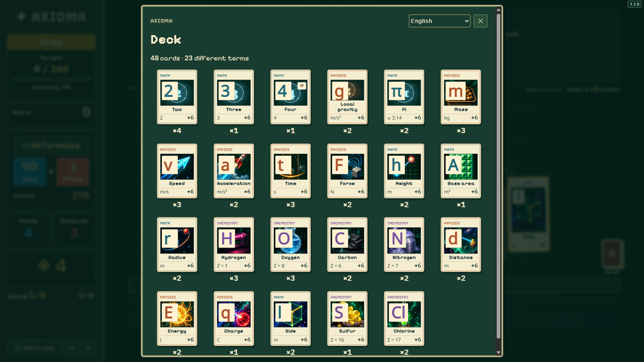This screenshot has width=644, height=362.
Task: Select the Base area math card
Action: [461, 171]
